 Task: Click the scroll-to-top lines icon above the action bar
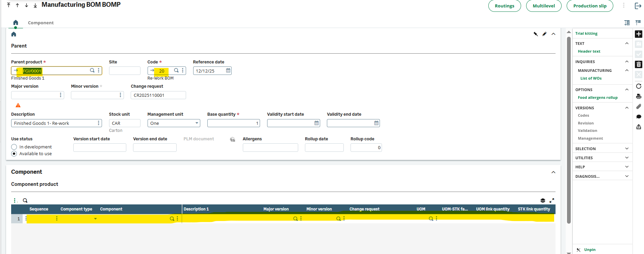point(638,23)
